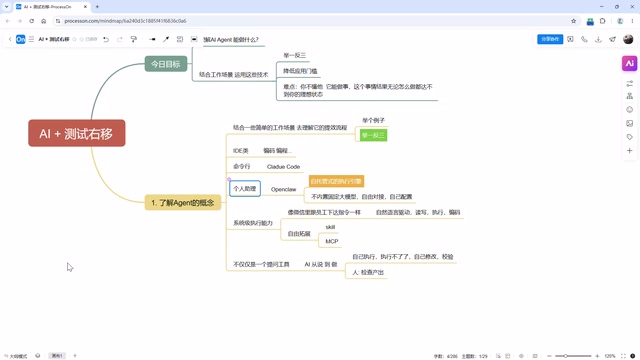
Task: Click the blue share collaboration button
Action: pyautogui.click(x=550, y=39)
